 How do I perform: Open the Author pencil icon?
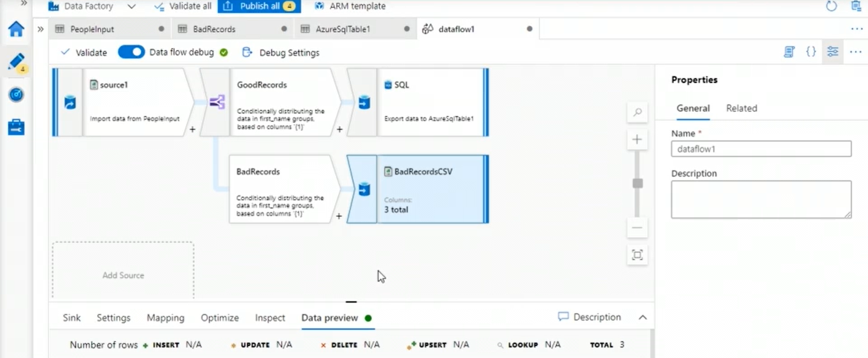coord(16,62)
